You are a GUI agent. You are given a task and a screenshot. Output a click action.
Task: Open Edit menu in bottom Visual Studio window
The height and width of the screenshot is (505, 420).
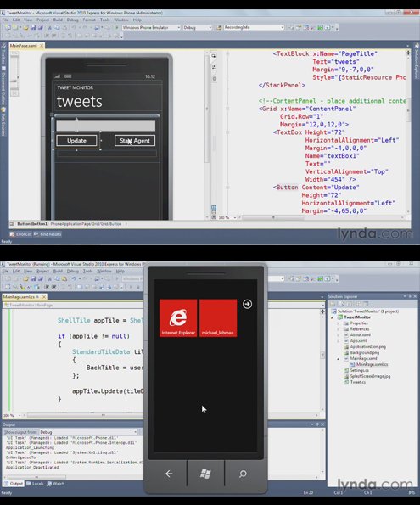[x=16, y=272]
